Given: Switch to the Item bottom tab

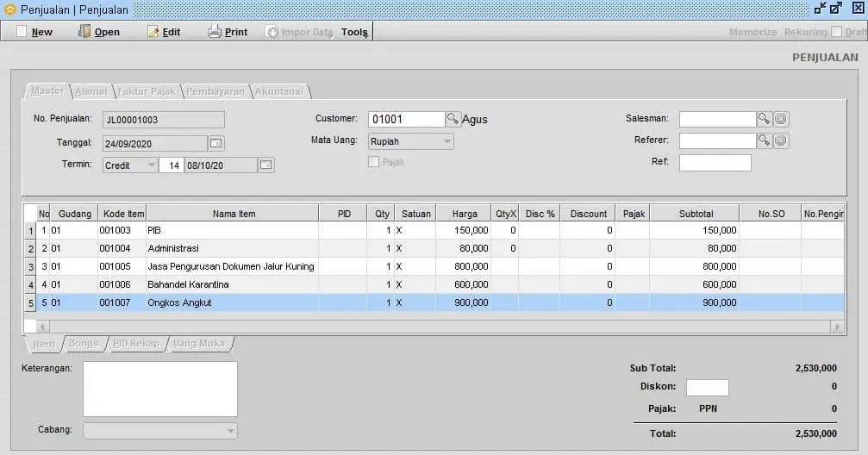Looking at the screenshot, I should [44, 344].
